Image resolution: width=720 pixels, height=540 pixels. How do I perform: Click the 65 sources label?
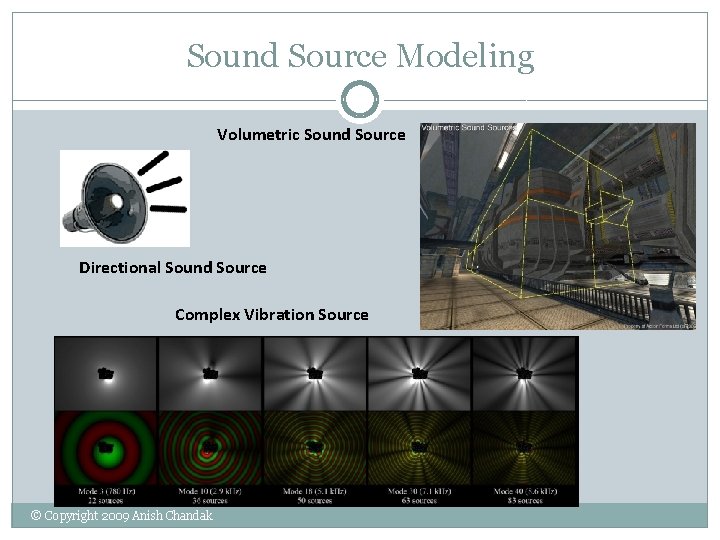pyautogui.click(x=419, y=501)
